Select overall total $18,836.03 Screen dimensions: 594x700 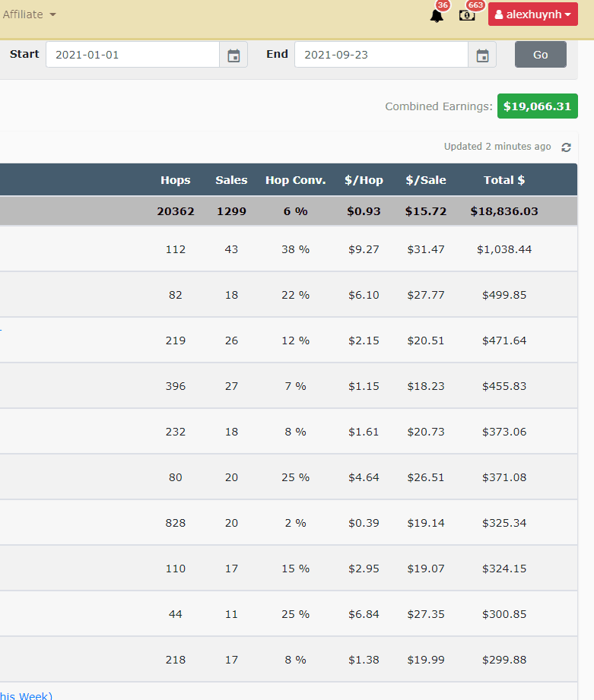click(504, 211)
